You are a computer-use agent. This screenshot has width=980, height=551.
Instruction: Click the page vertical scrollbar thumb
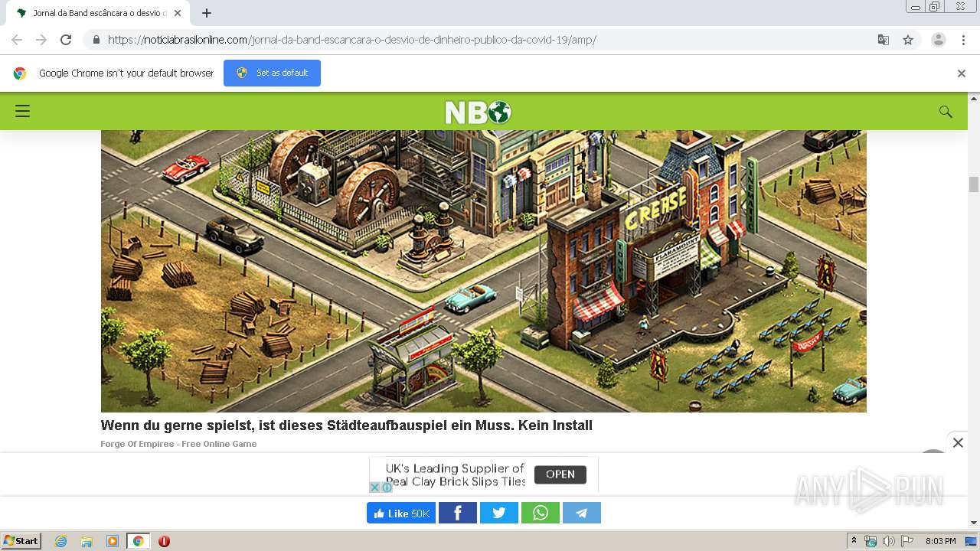tap(974, 184)
